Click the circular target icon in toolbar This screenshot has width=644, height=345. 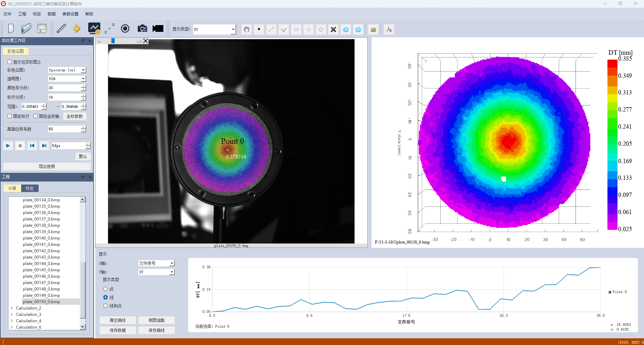click(x=125, y=29)
